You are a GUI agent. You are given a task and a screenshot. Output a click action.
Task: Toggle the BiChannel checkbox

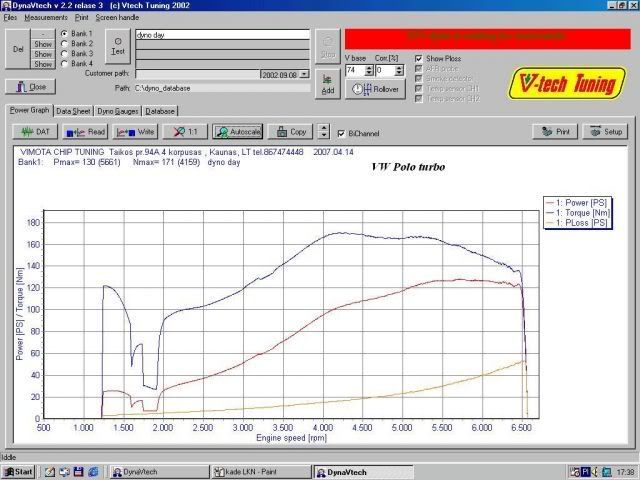point(341,132)
